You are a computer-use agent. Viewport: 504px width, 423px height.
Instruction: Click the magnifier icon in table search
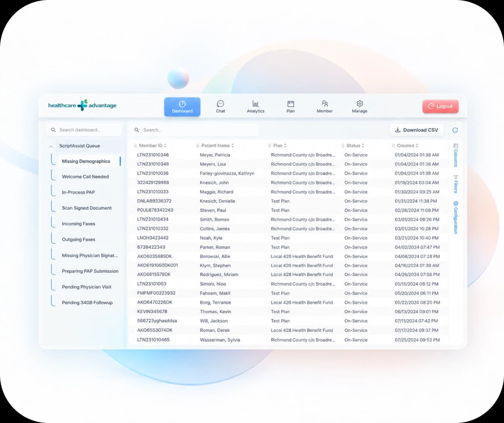(x=136, y=130)
